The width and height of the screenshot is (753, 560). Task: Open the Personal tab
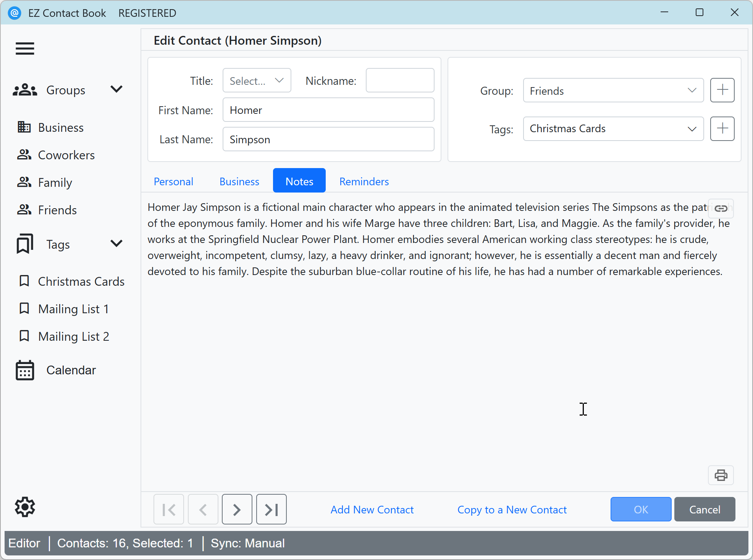click(x=173, y=181)
